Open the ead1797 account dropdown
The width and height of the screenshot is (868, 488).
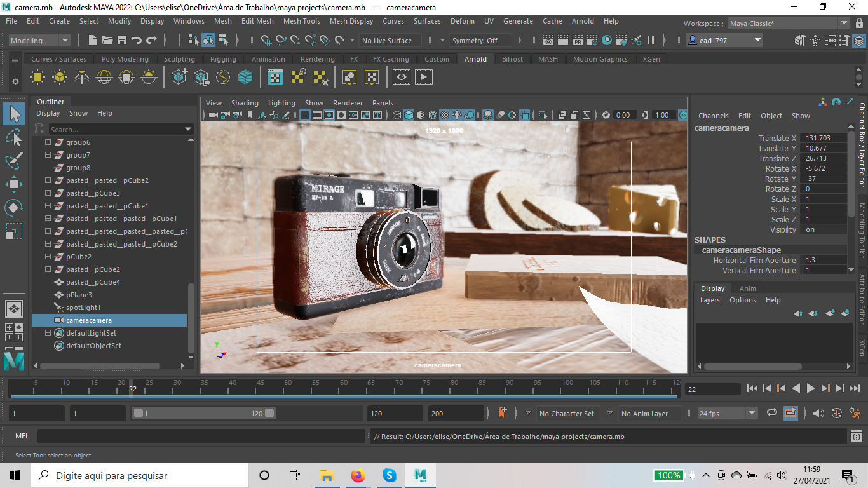(x=724, y=41)
